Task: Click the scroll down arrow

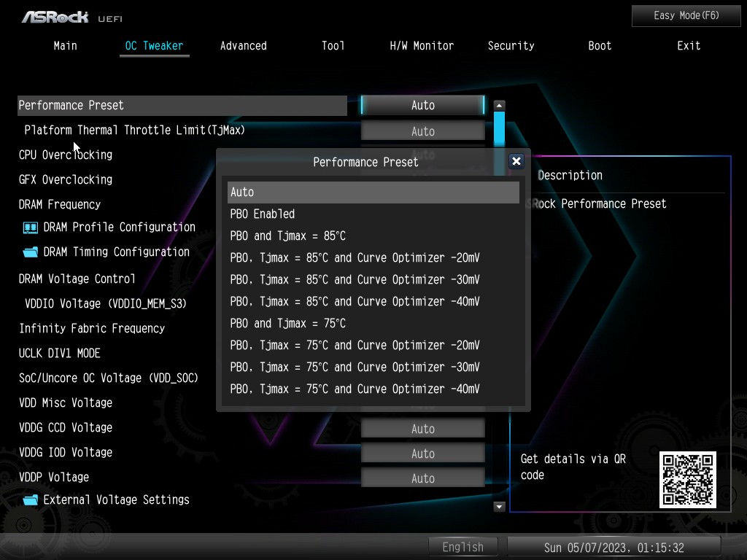Action: coord(500,506)
